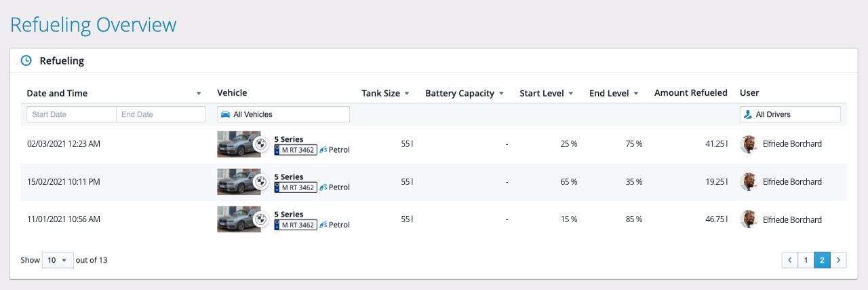Click the driver avatar in the 11/01/2021 row
Image resolution: width=868 pixels, height=290 pixels.
pos(749,219)
